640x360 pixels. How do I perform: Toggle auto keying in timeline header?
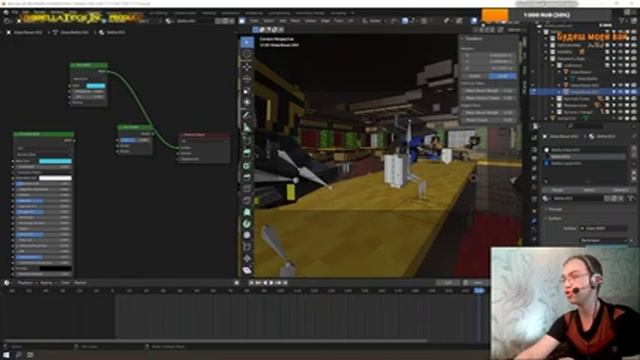click(237, 282)
